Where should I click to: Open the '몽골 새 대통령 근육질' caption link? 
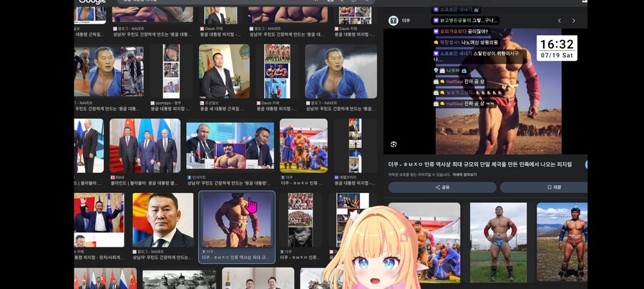click(x=223, y=109)
